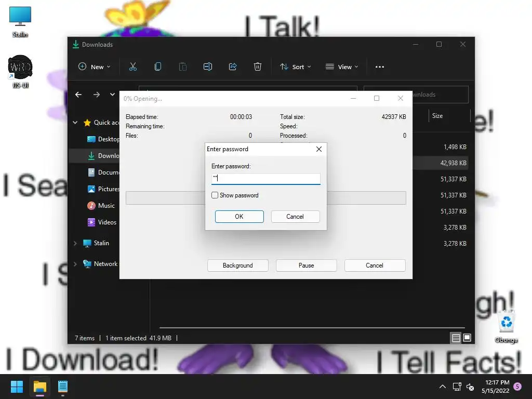The image size is (532, 399).
Task: Confirm password with OK button
Action: 239,217
